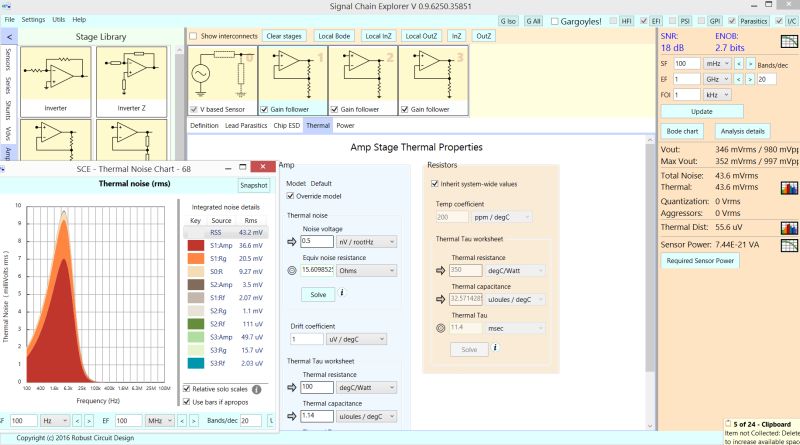800x445 pixels.
Task: Uncheck Inherit system-wide values
Action: (x=434, y=184)
